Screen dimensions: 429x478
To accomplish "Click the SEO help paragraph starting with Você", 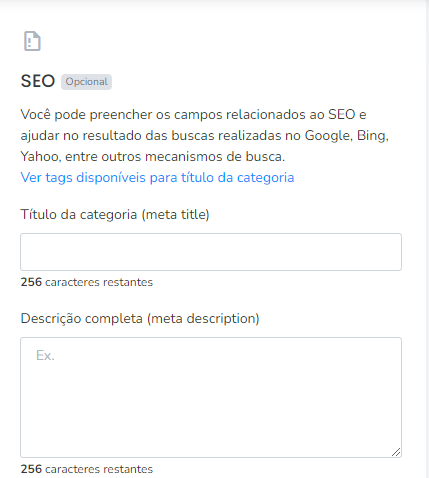I will click(x=205, y=135).
